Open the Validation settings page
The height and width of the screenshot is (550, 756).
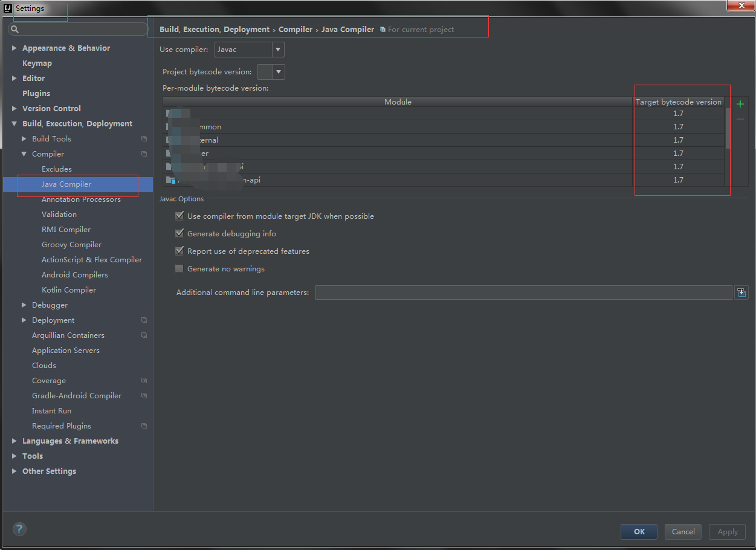59,215
